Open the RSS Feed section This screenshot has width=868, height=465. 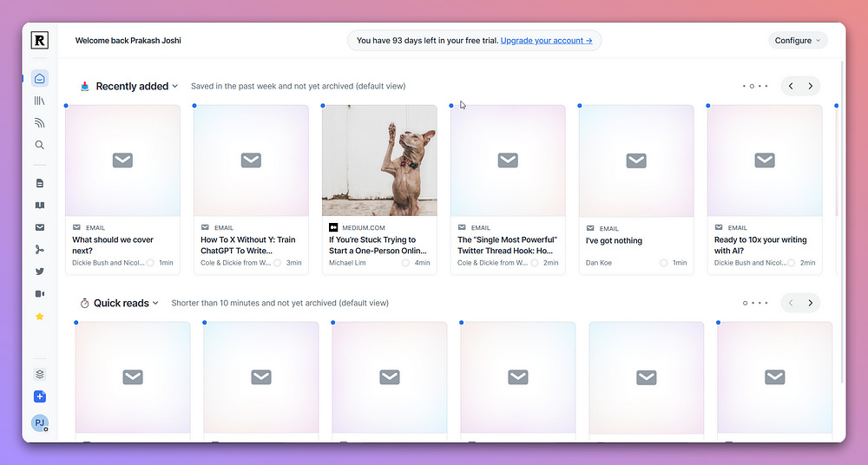(40, 123)
